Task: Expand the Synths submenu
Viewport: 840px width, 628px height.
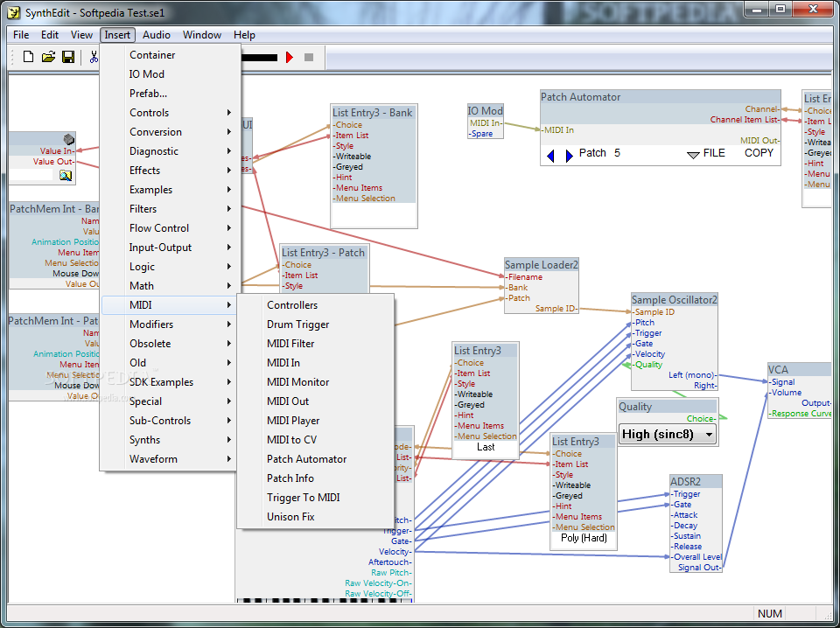Action: point(170,440)
